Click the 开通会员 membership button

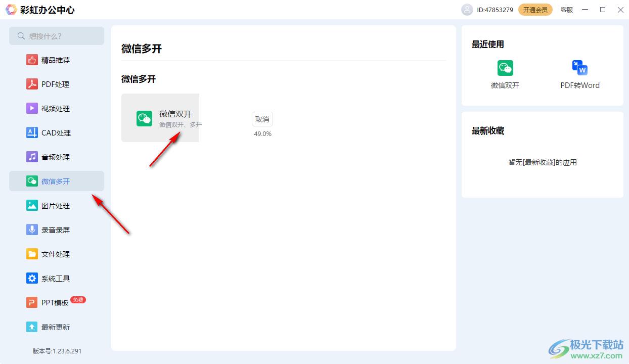pos(535,10)
